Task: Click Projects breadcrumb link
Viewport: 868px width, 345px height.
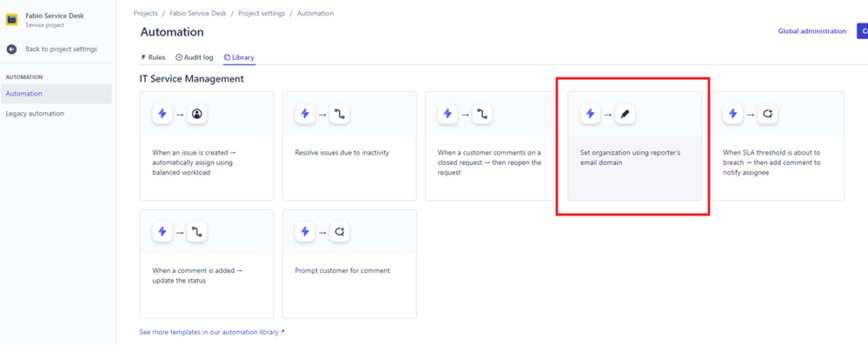Action: [146, 13]
